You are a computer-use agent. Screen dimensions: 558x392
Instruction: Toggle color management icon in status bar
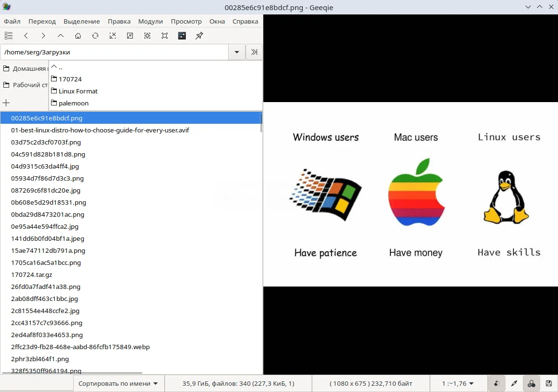click(532, 383)
